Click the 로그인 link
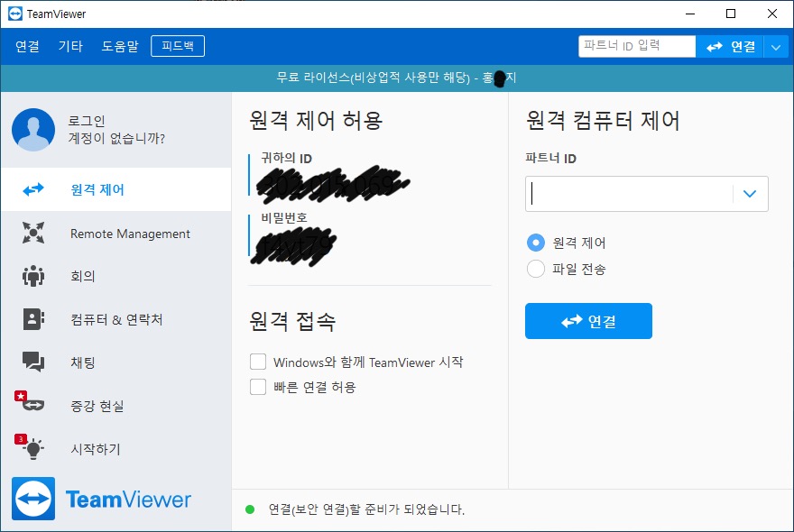This screenshot has height=532, width=794. click(87, 121)
